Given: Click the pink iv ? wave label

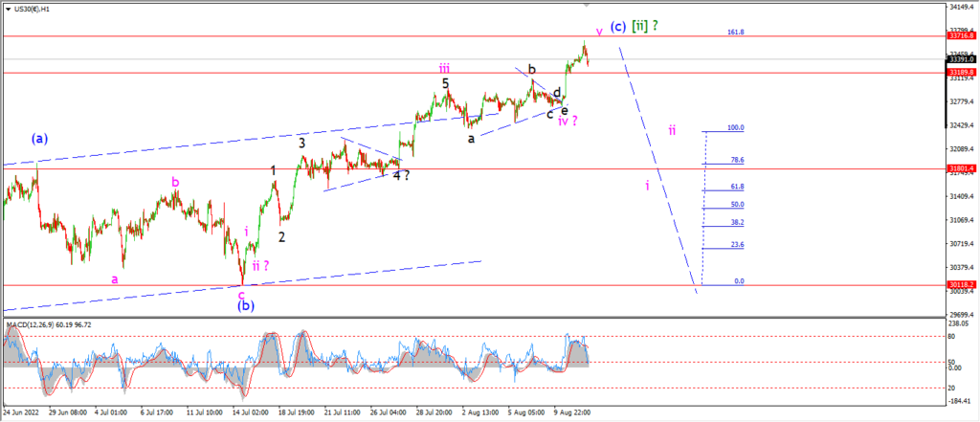Looking at the screenshot, I should click(568, 122).
